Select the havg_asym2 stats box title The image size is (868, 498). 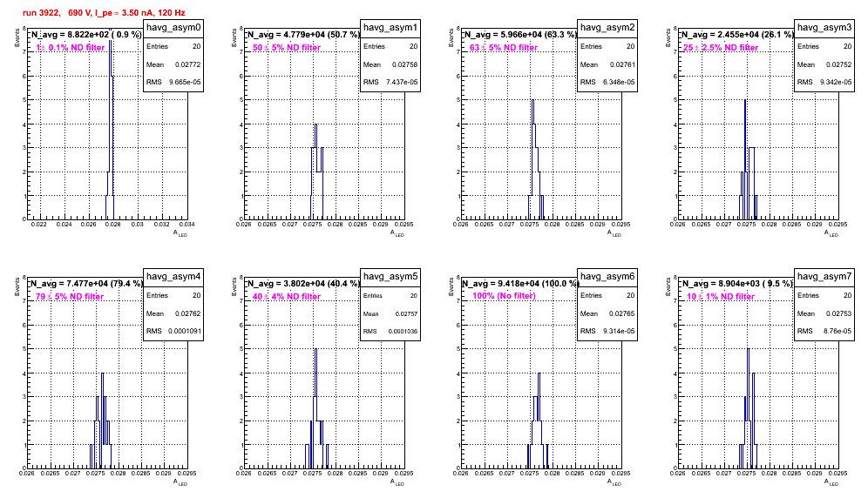(607, 28)
